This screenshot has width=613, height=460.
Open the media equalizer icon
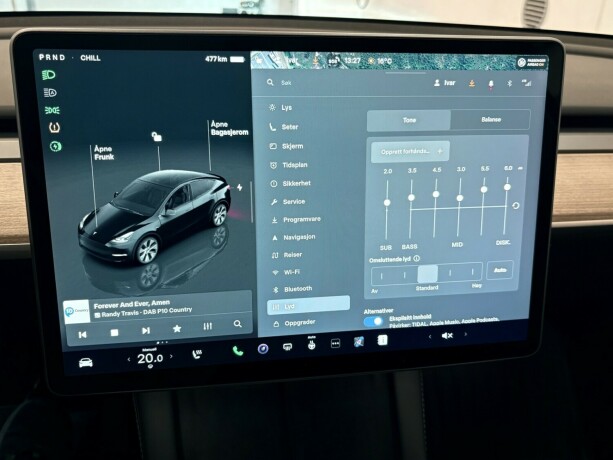click(x=208, y=326)
